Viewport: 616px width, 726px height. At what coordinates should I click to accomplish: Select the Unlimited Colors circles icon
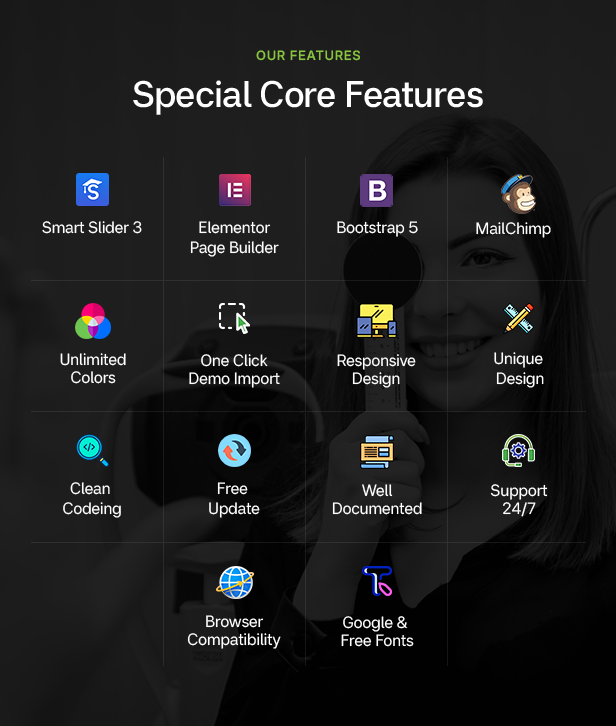(93, 321)
